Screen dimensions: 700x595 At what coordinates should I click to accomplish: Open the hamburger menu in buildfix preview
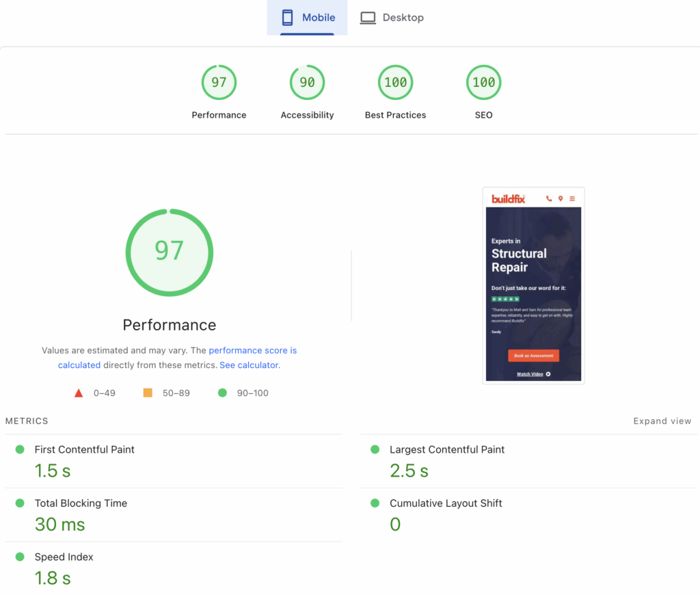click(x=572, y=198)
